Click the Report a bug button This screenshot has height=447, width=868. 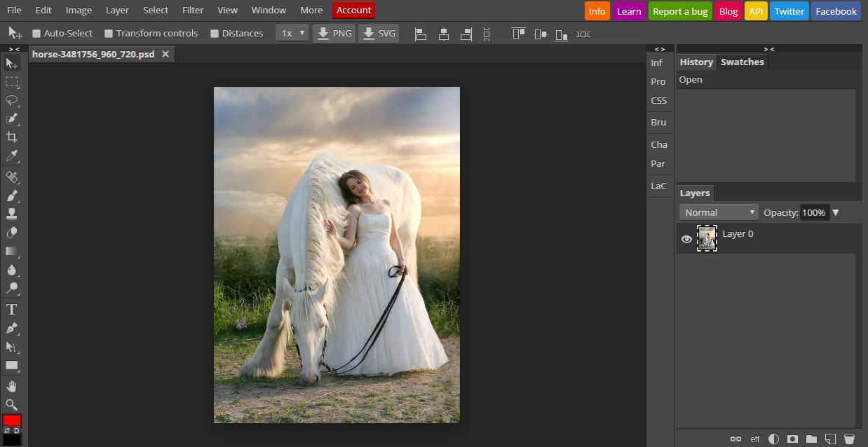(x=680, y=11)
